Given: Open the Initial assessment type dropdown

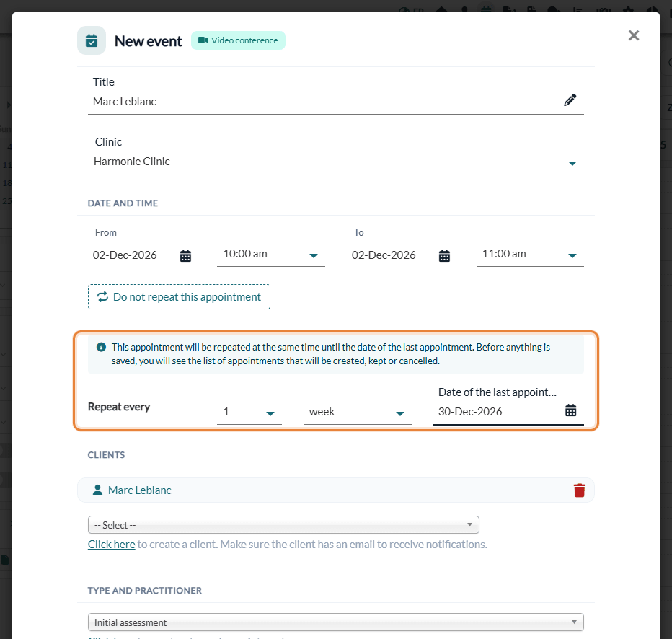Looking at the screenshot, I should pos(336,622).
